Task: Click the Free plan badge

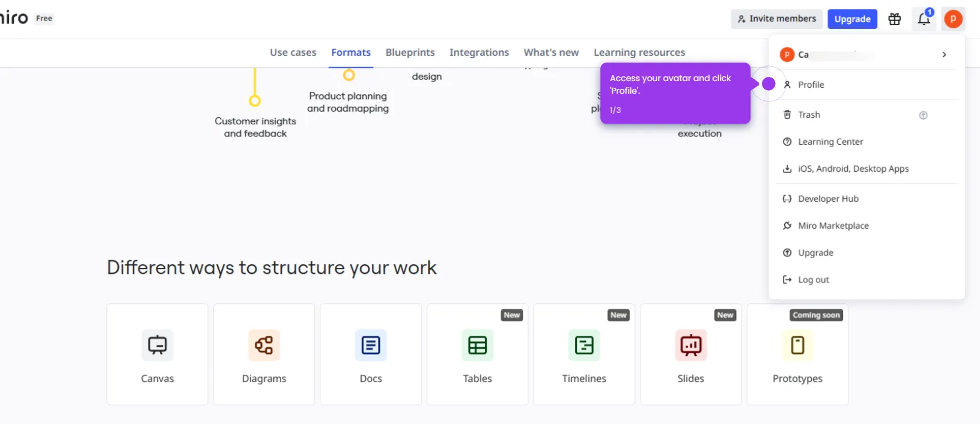Action: [x=44, y=19]
